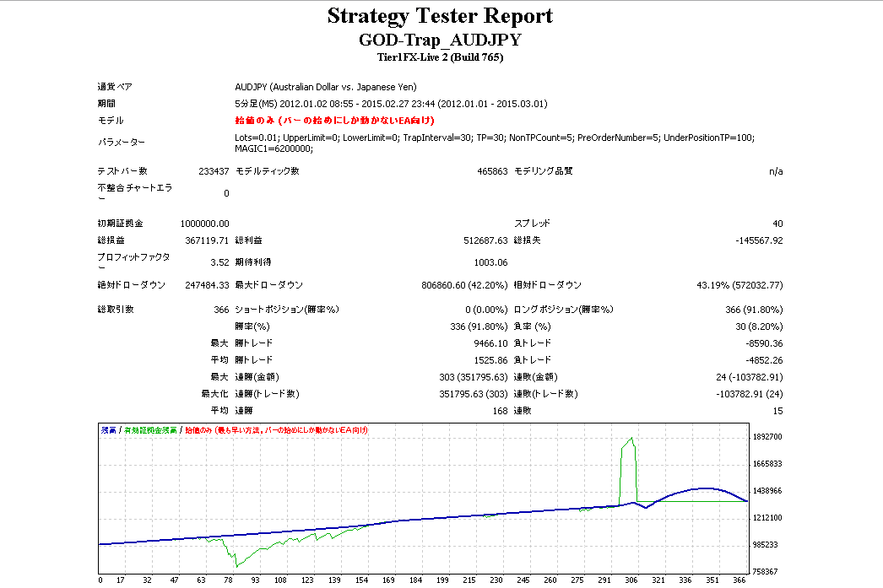
Task: Click the largest loss trade value -8590.36
Action: [764, 343]
